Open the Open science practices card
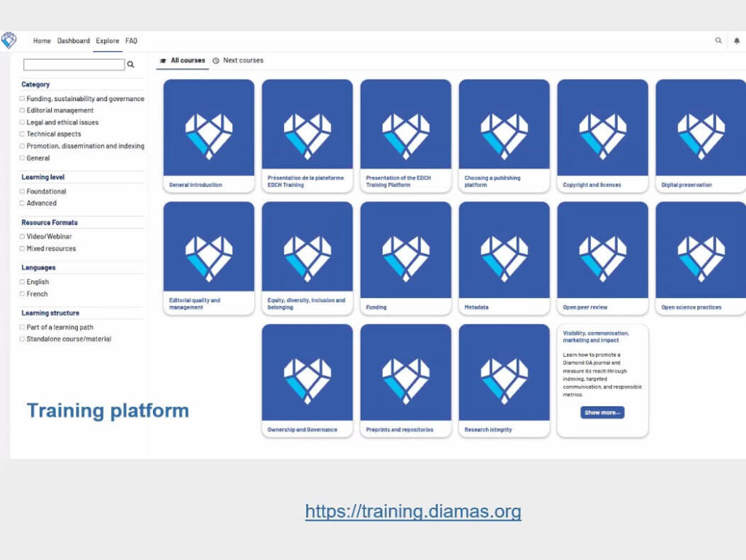 pos(701,258)
